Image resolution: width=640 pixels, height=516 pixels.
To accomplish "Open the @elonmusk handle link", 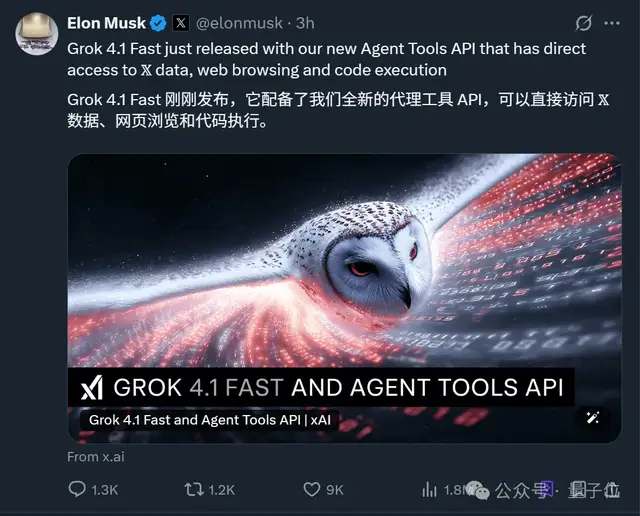I will pyautogui.click(x=239, y=23).
